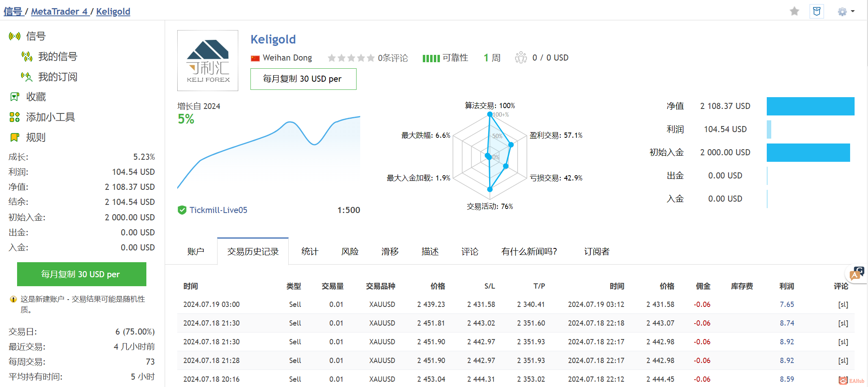868x387 pixels.
Task: Open the 有什么新闻吗? tab
Action: tap(529, 252)
